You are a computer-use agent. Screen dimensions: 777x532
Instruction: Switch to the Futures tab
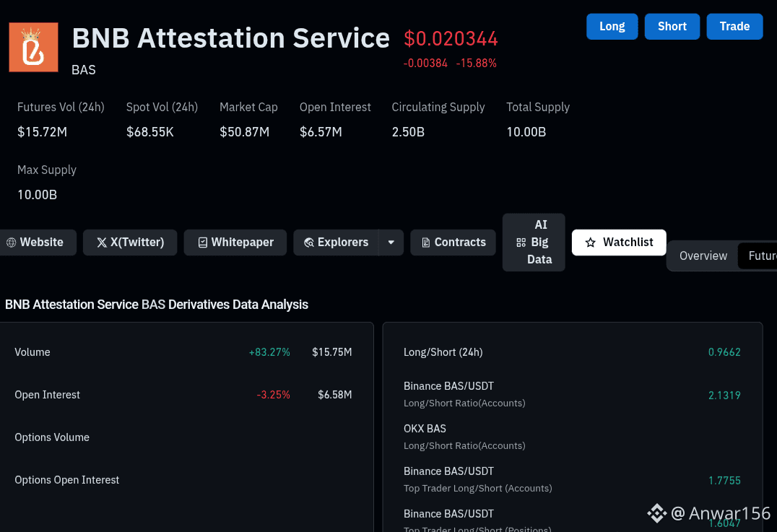pos(758,256)
